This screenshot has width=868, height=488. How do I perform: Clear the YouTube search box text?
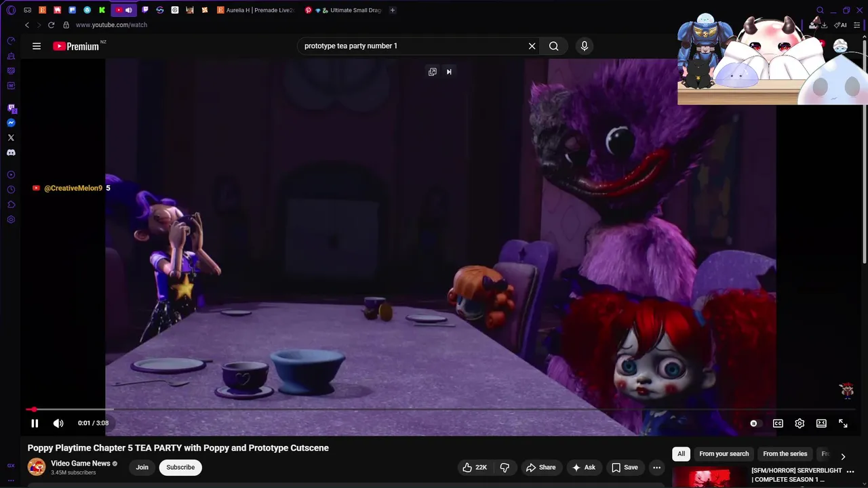532,46
